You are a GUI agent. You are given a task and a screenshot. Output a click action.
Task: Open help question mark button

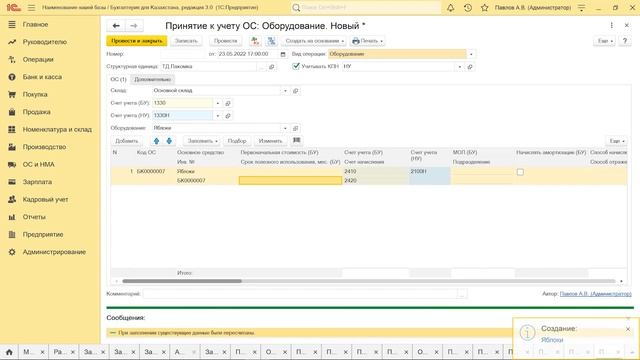(624, 41)
